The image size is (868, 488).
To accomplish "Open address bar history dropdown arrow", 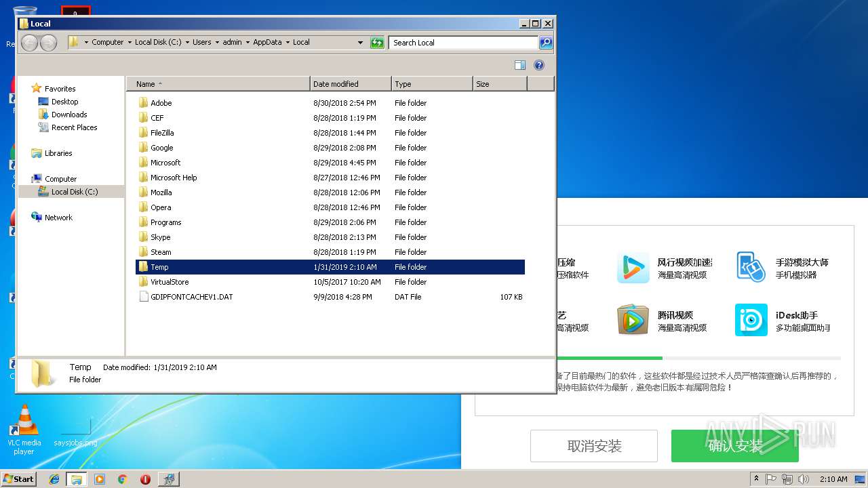I will (360, 43).
